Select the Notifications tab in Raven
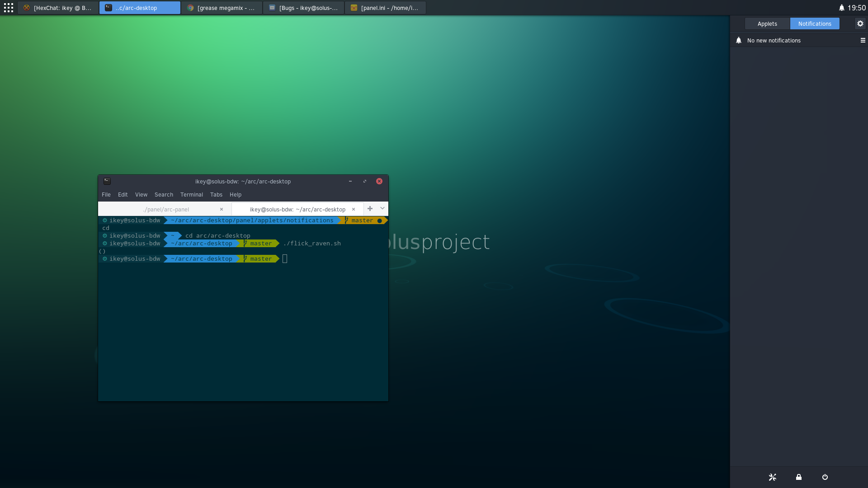 (815, 23)
